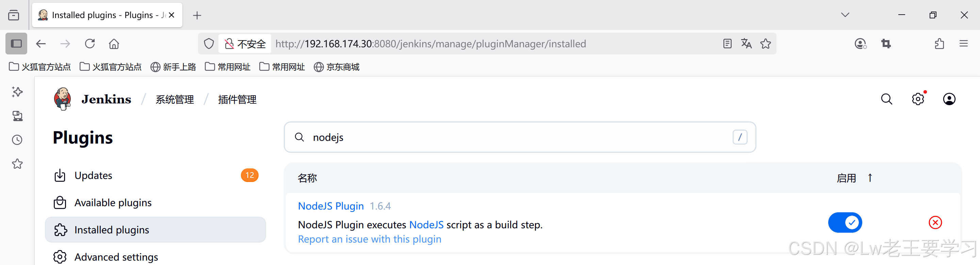Disable the NodeJS Plugin toggle
This screenshot has height=265, width=980.
[845, 222]
